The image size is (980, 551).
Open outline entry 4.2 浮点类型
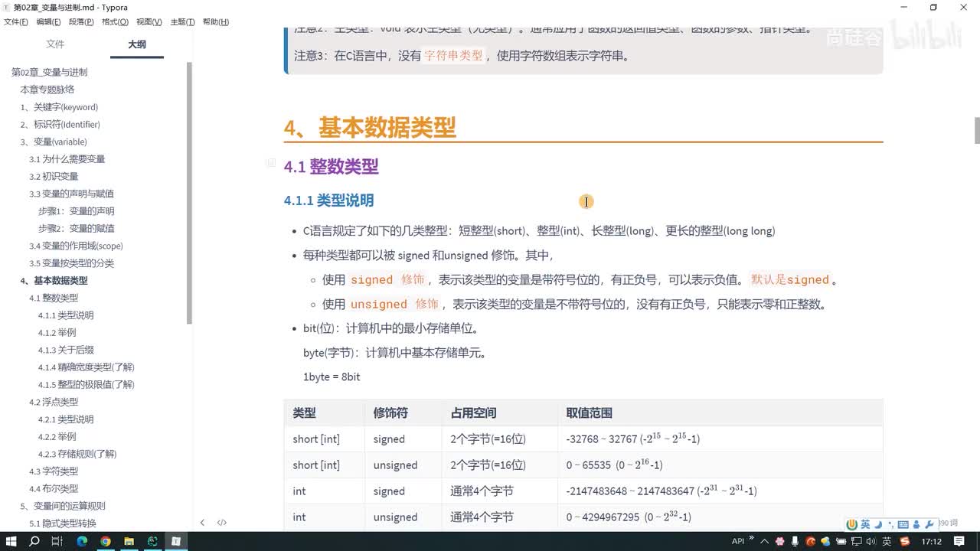pos(54,402)
